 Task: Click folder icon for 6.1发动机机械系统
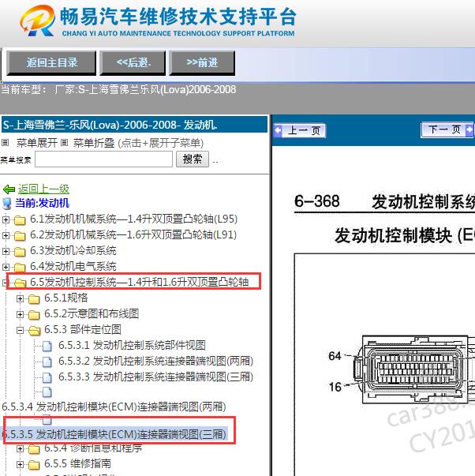(x=20, y=220)
